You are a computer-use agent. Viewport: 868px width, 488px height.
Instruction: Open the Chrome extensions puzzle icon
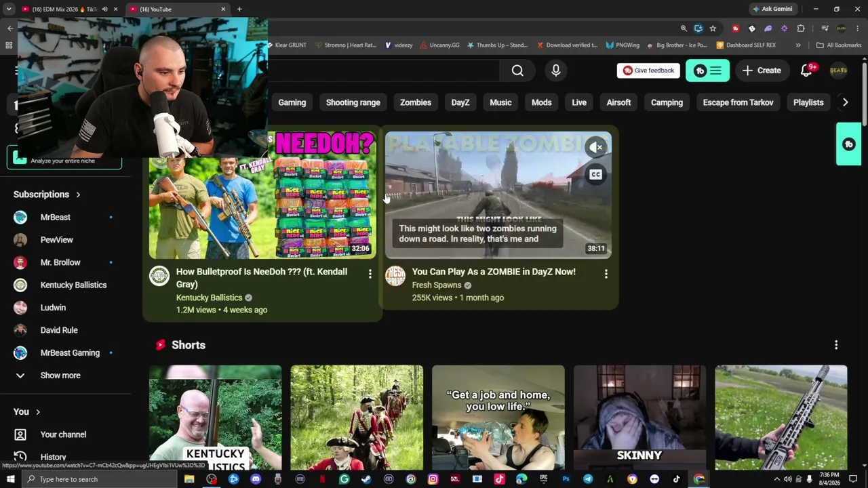(x=801, y=28)
